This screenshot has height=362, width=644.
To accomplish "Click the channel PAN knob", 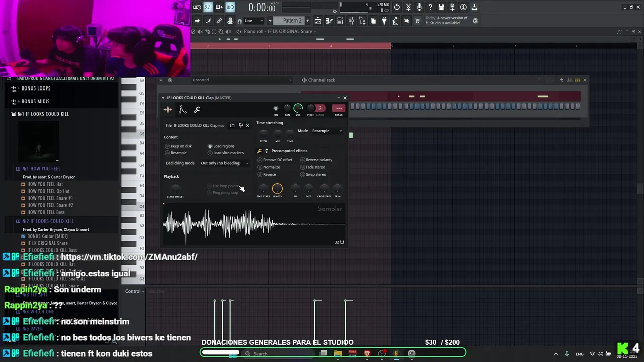I will coord(287,108).
